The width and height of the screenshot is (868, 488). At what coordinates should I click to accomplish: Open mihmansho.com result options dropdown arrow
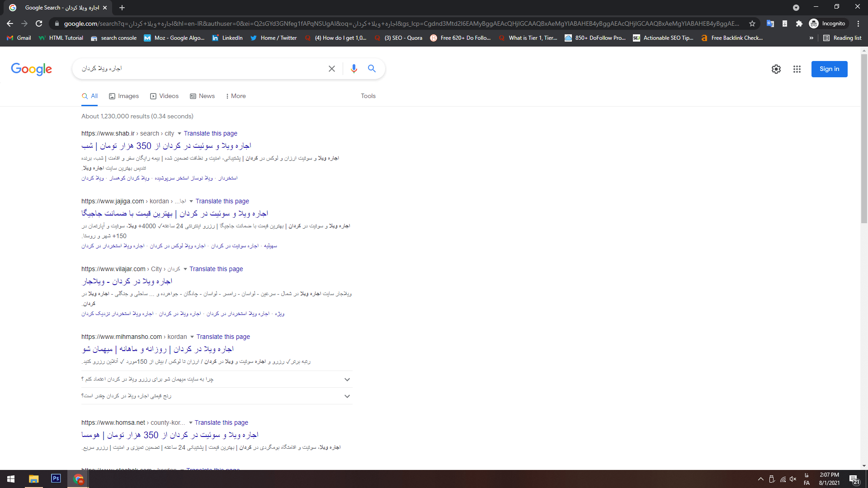pos(192,337)
